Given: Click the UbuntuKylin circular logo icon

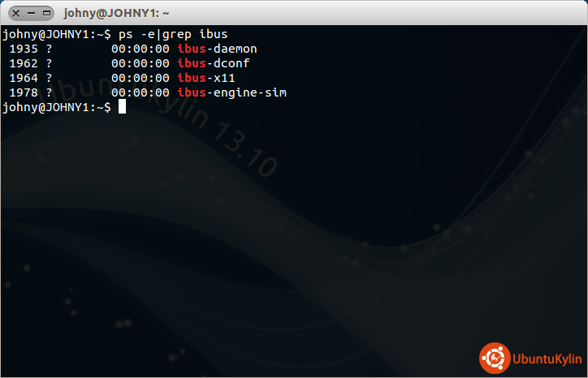Looking at the screenshot, I should point(495,358).
